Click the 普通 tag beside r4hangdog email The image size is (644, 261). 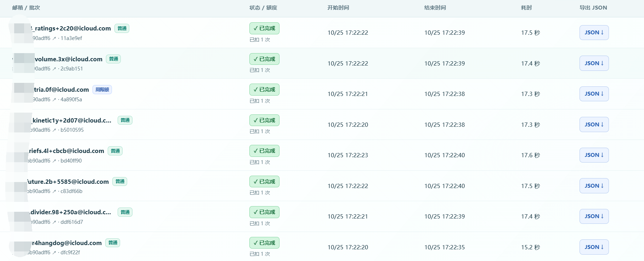[x=113, y=243]
